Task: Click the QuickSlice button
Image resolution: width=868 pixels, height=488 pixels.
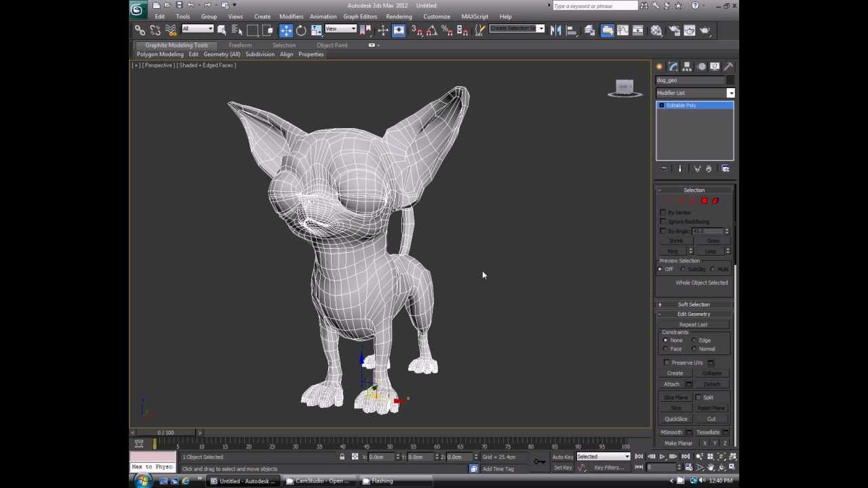Action: pos(676,419)
